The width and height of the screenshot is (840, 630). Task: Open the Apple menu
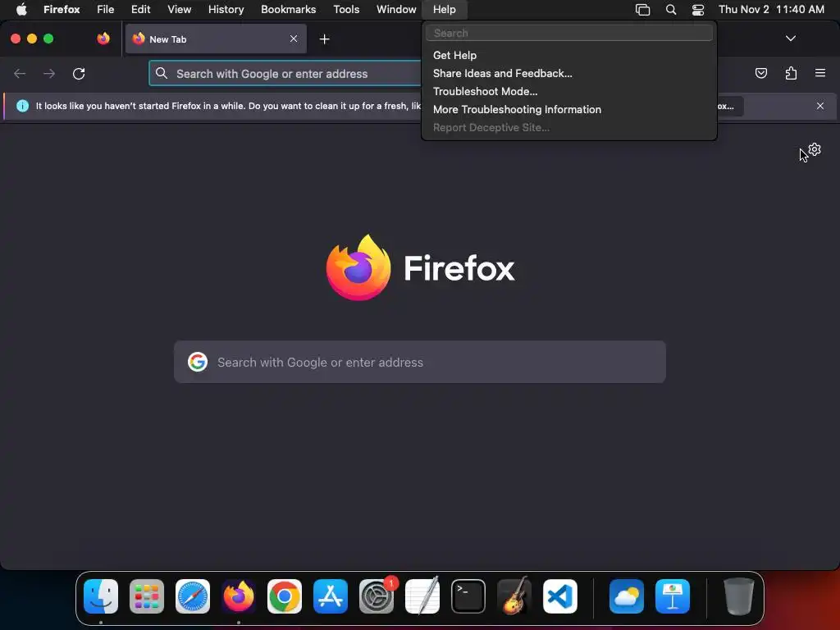21,10
